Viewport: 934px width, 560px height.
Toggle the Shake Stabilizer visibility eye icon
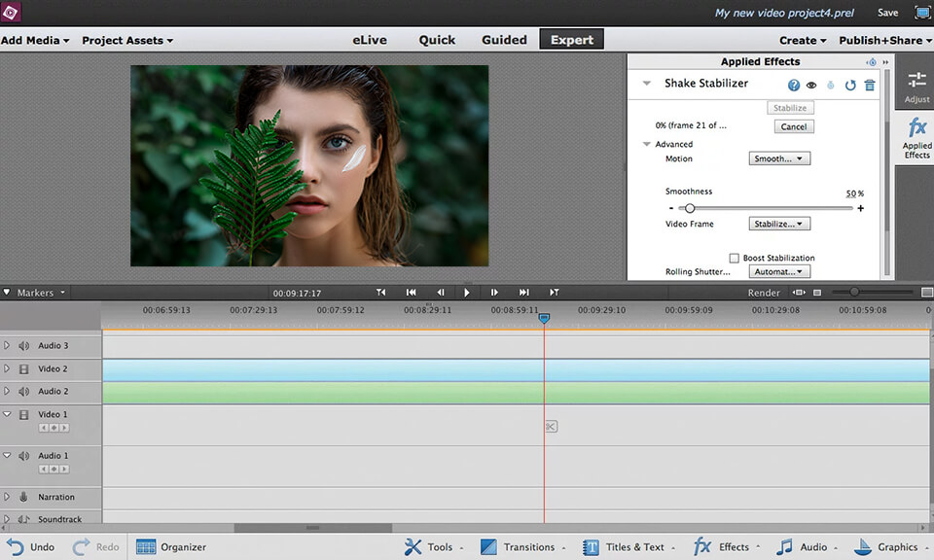coord(810,85)
